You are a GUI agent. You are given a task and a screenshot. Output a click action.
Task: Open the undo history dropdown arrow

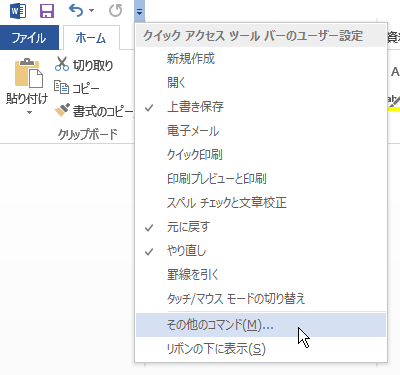point(91,11)
